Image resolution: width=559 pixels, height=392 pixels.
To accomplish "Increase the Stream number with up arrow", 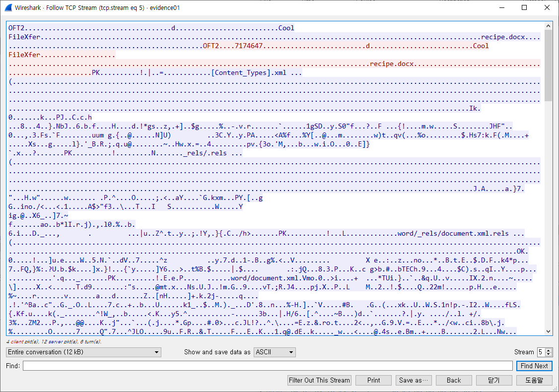I will [x=549, y=350].
